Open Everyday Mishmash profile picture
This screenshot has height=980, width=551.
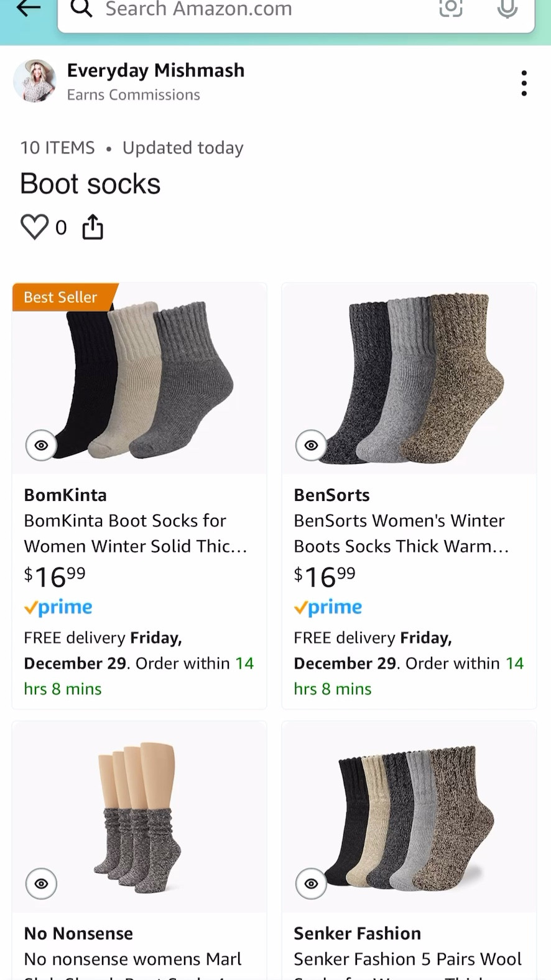click(x=35, y=82)
